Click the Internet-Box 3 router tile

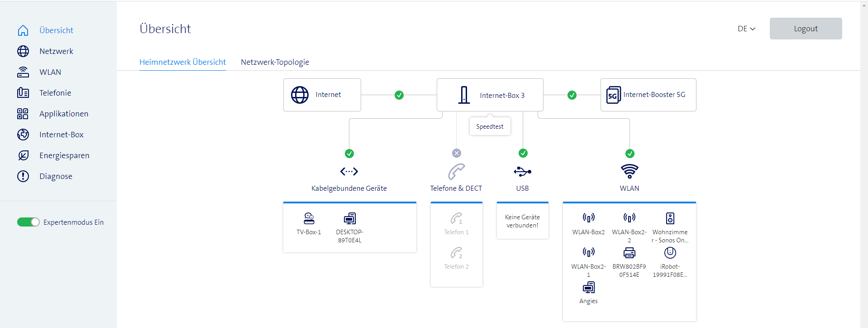490,95
